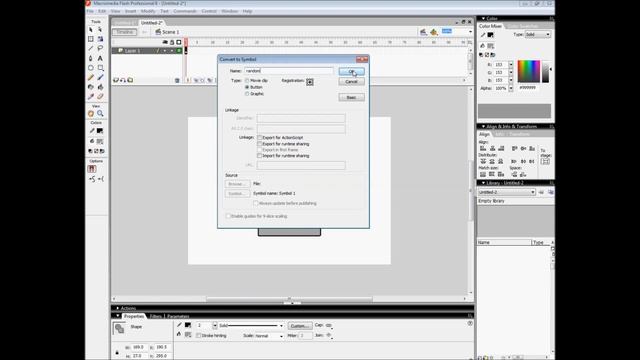Select the Line tool
Screen dimensions: 640x360
pyautogui.click(x=91, y=49)
